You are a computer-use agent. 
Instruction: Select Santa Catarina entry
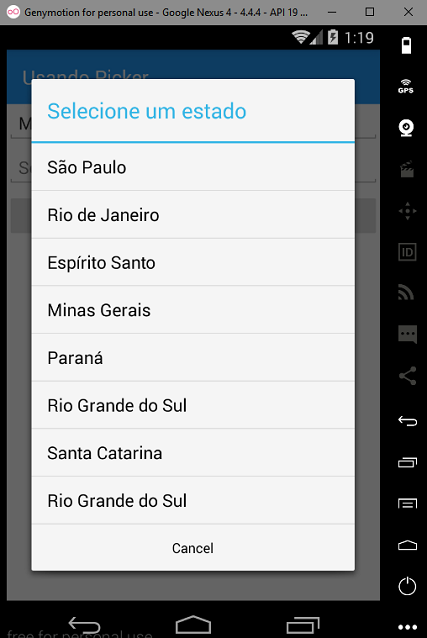pyautogui.click(x=193, y=453)
